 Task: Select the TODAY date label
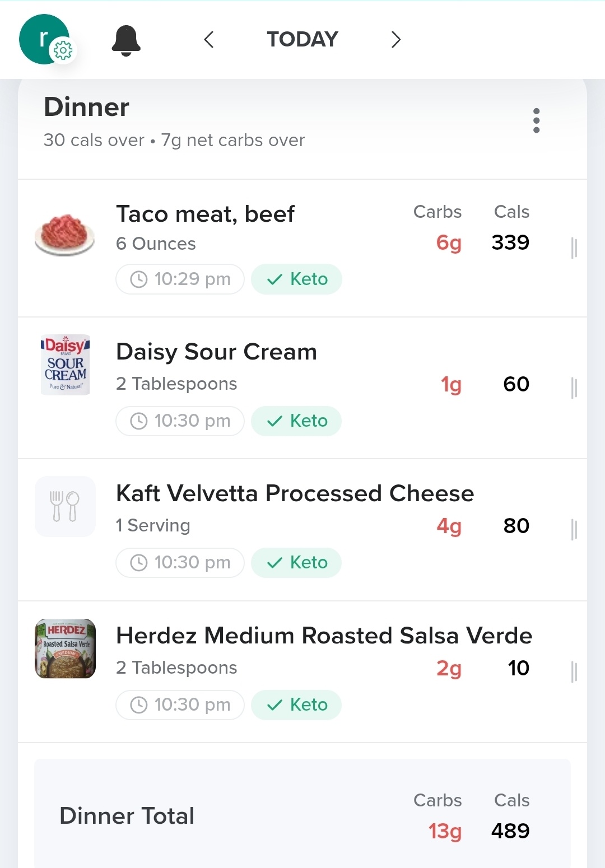302,40
